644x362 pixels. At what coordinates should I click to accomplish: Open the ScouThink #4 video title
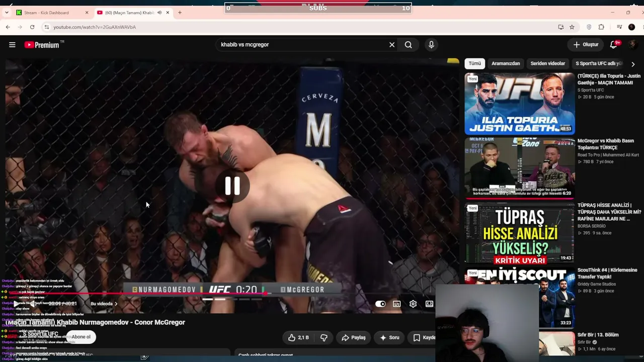tap(607, 274)
